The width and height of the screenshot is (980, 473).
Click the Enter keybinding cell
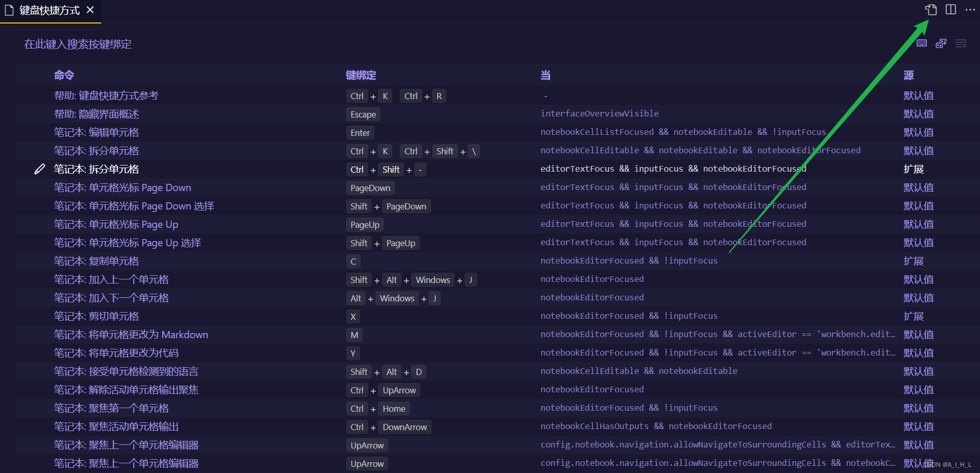pos(360,133)
